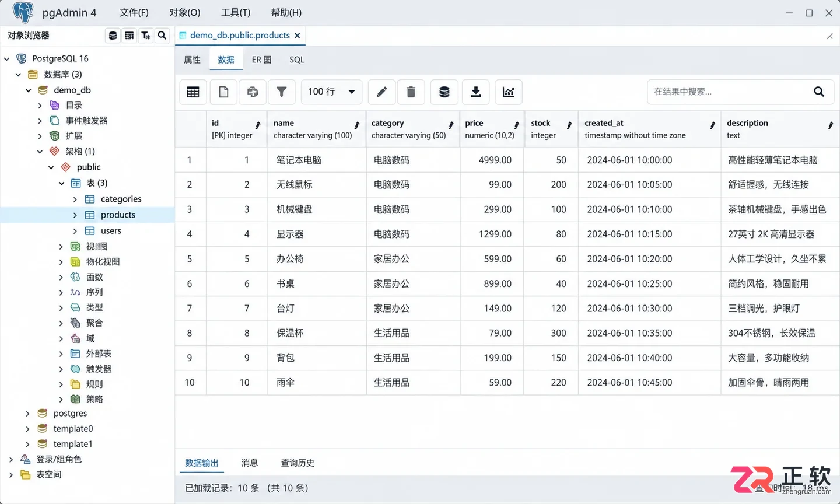This screenshot has width=840, height=504.
Task: Close the demo_db.public.products tab
Action: tap(297, 36)
